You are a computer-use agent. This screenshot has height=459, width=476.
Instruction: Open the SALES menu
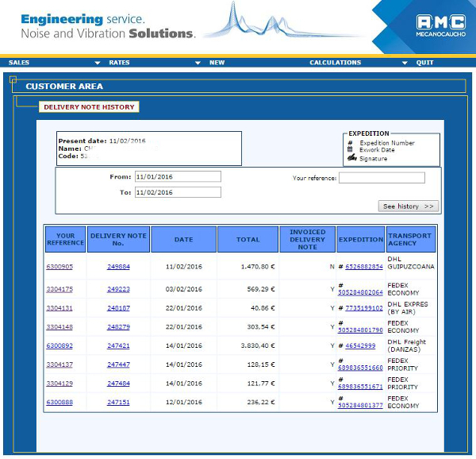point(19,63)
